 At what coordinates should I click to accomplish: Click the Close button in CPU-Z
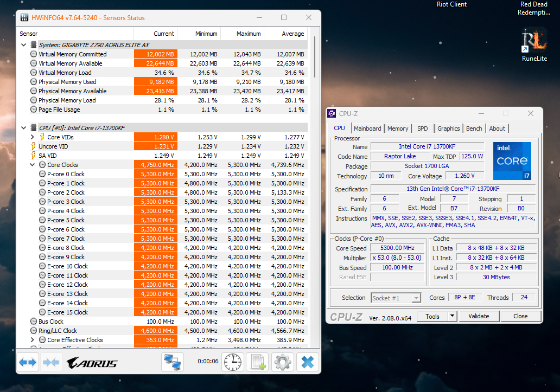pos(520,316)
